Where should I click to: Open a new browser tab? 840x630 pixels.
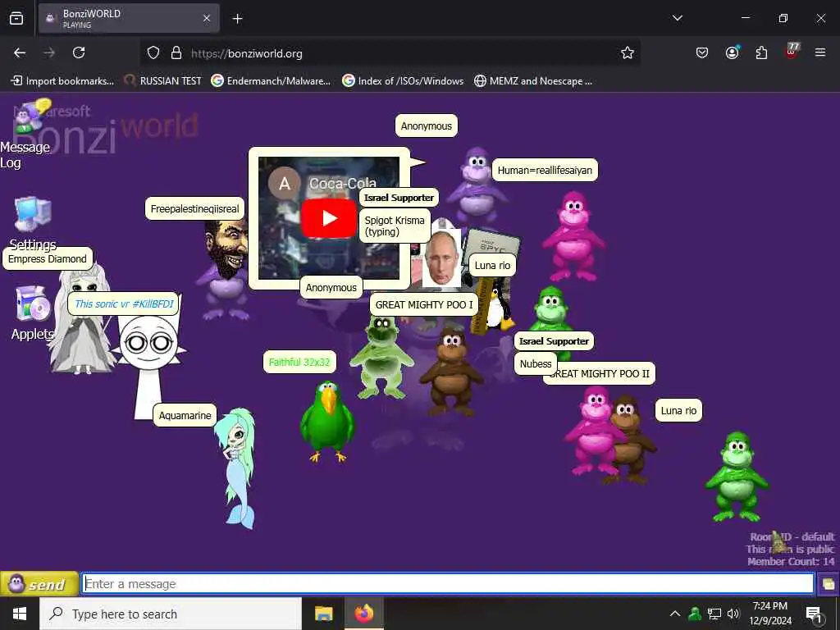click(237, 19)
